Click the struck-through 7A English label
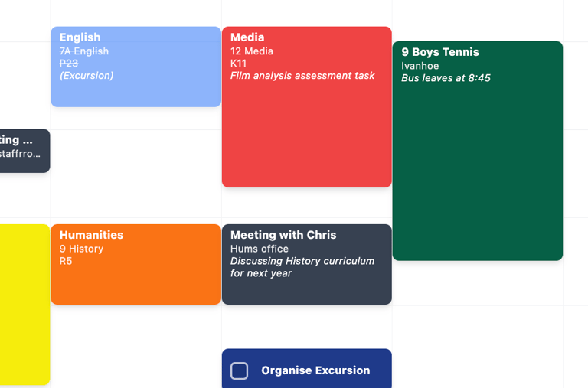Image resolution: width=588 pixels, height=388 pixels. click(84, 51)
